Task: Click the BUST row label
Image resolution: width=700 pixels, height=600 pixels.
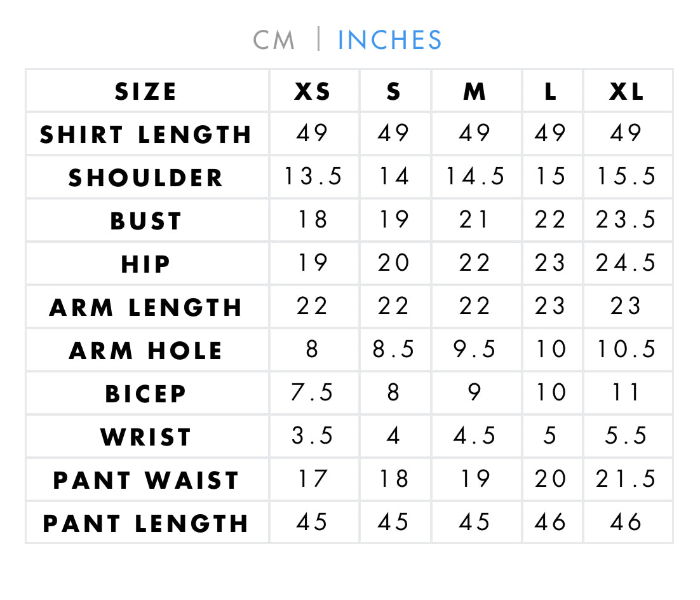Action: coord(146,221)
